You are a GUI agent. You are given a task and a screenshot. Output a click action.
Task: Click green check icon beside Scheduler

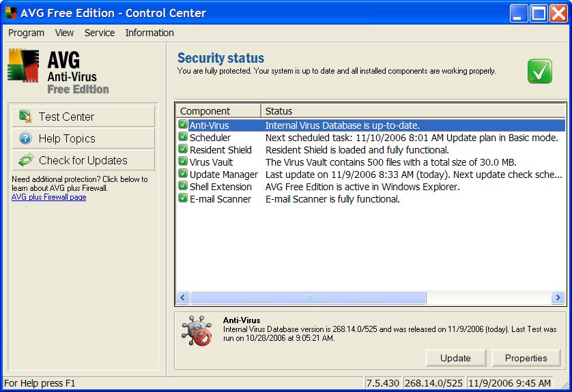click(183, 137)
